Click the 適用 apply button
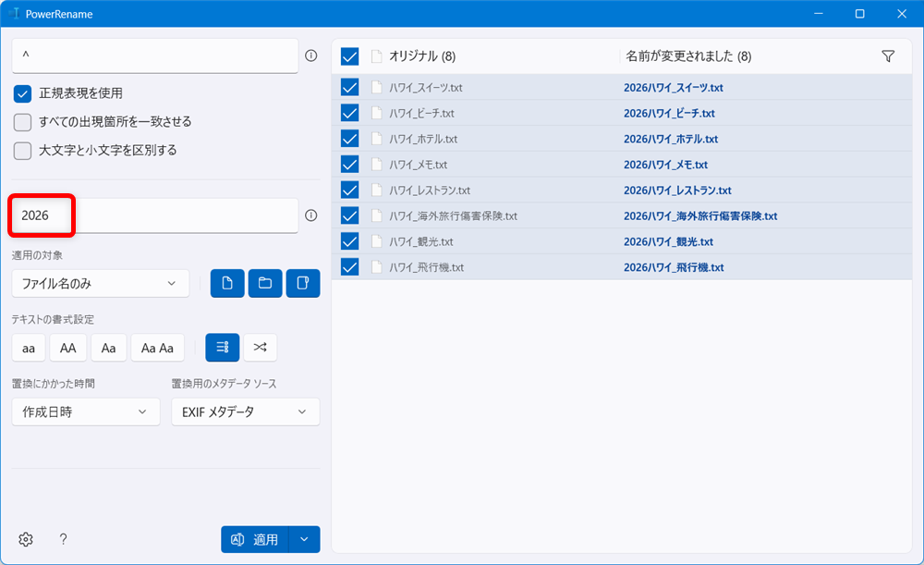 [x=256, y=539]
